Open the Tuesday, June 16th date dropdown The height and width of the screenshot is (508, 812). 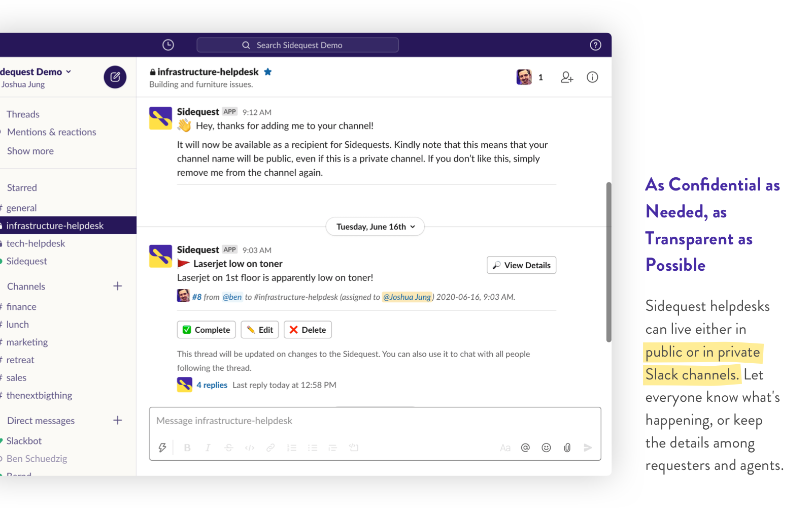coord(375,227)
